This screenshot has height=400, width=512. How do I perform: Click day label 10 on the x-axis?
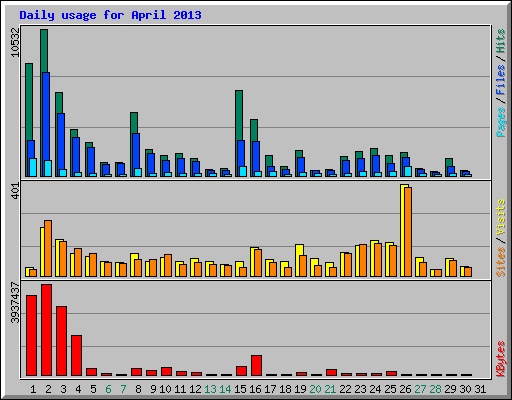[x=165, y=389]
